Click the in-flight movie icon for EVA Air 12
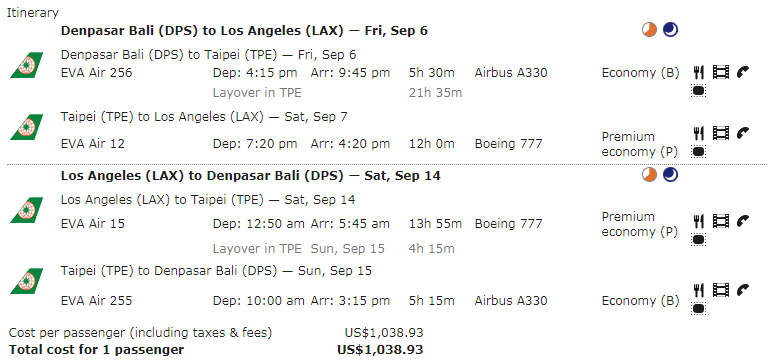Image resolution: width=770 pixels, height=363 pixels. click(x=721, y=133)
